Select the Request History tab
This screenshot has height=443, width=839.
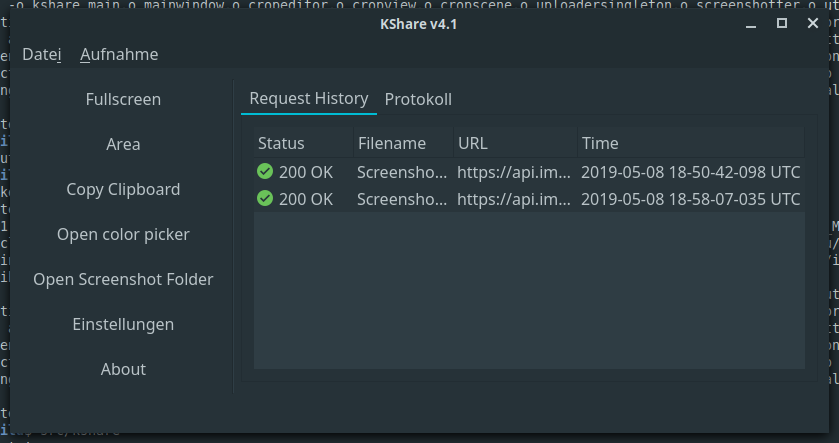(308, 98)
